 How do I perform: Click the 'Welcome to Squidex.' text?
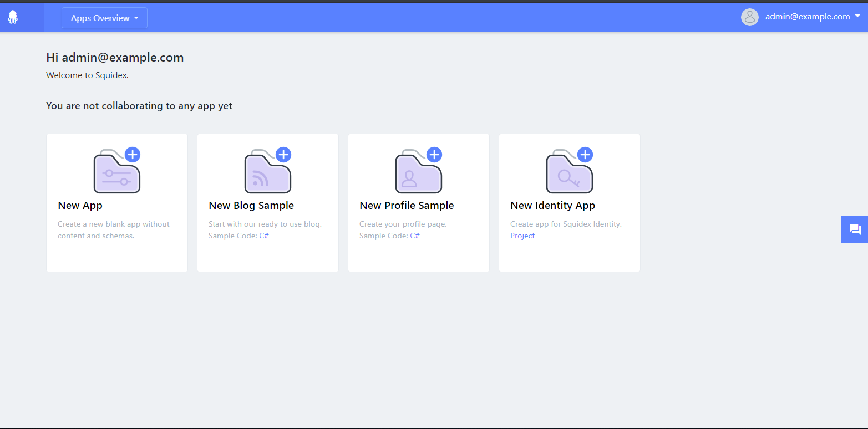(87, 75)
